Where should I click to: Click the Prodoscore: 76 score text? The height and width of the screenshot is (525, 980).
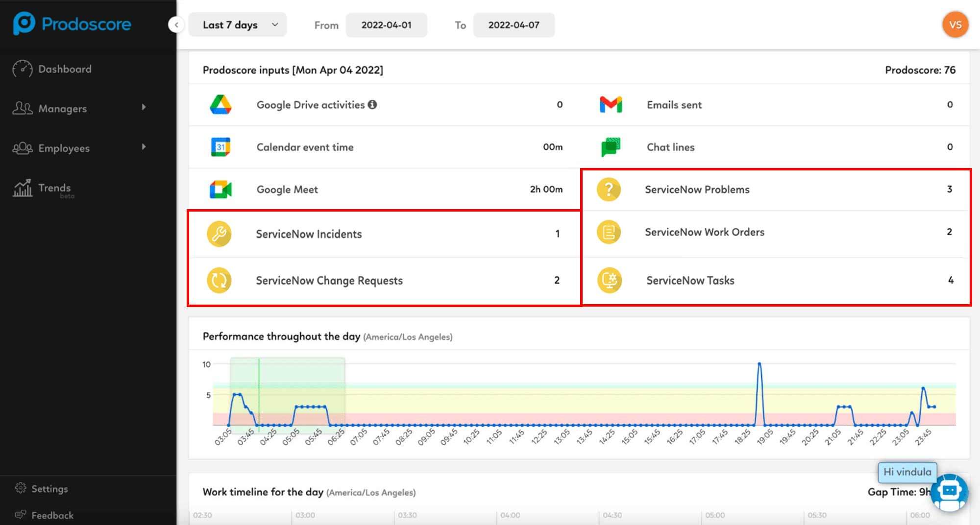pyautogui.click(x=920, y=70)
